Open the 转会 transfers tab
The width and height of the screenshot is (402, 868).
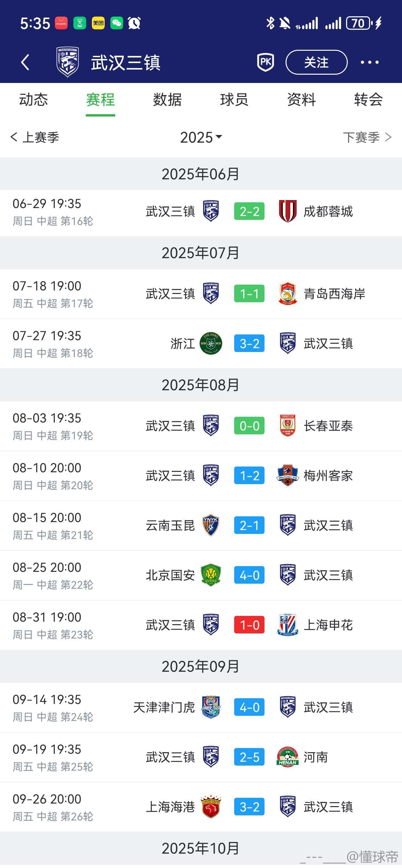(368, 100)
